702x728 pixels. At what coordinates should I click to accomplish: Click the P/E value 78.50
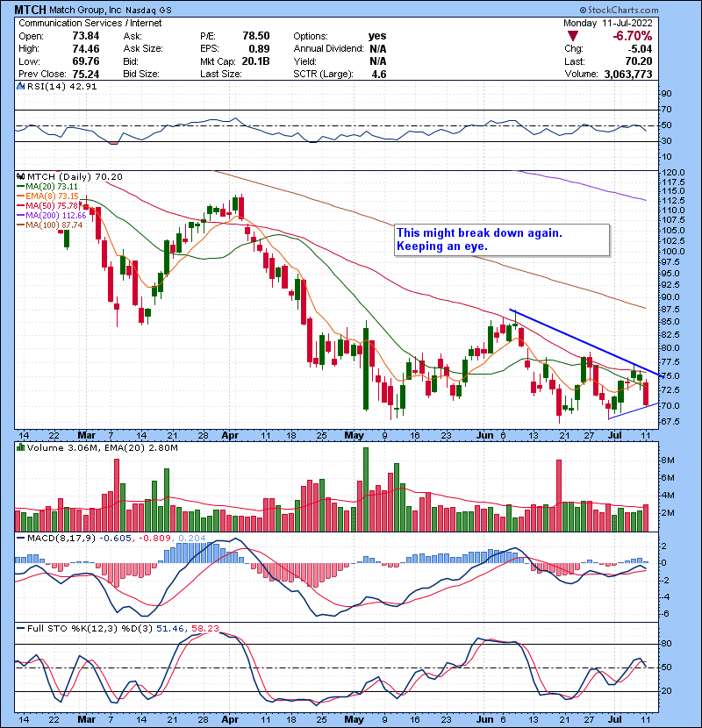pyautogui.click(x=256, y=36)
